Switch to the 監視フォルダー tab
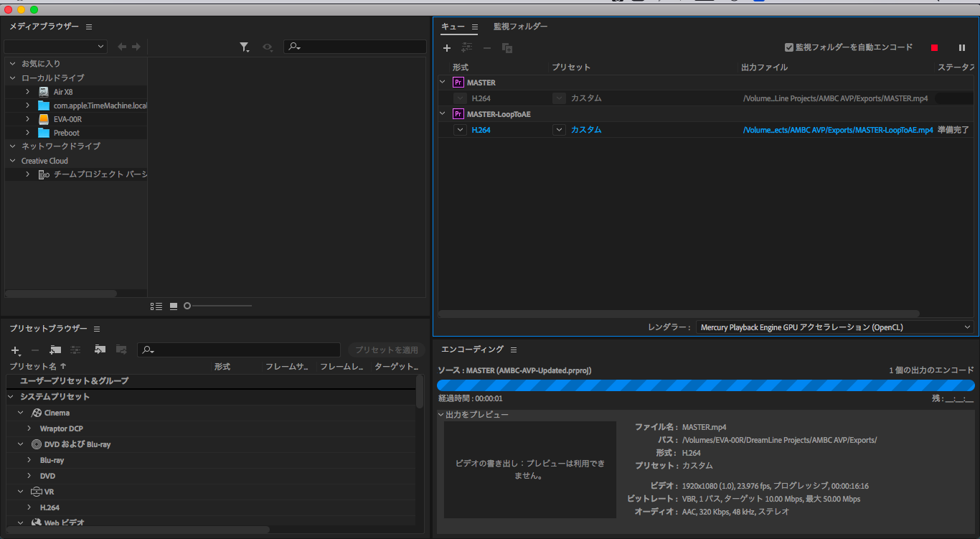This screenshot has height=539, width=980. click(x=520, y=27)
